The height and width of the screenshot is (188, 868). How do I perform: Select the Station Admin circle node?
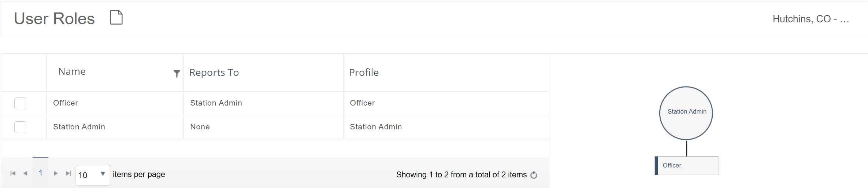pos(686,113)
